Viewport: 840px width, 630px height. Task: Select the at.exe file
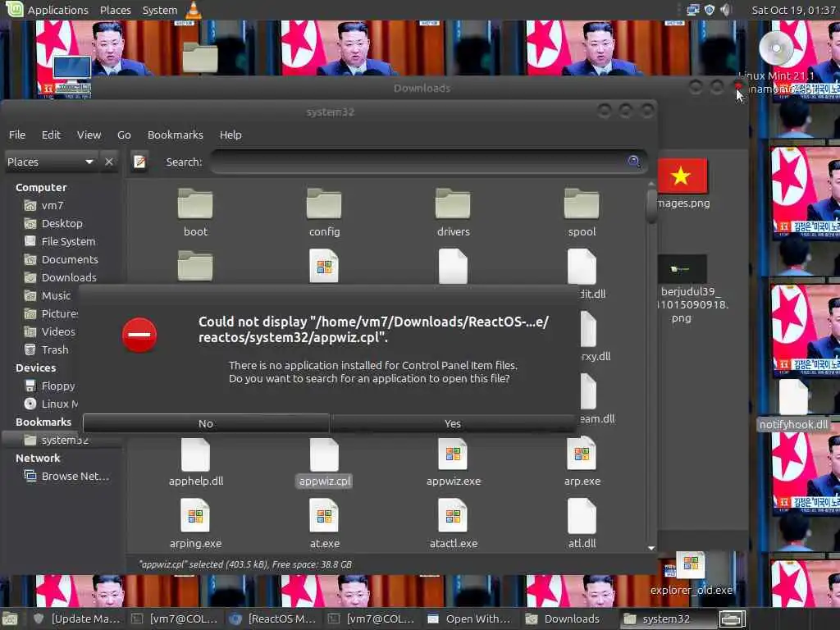coord(324,524)
